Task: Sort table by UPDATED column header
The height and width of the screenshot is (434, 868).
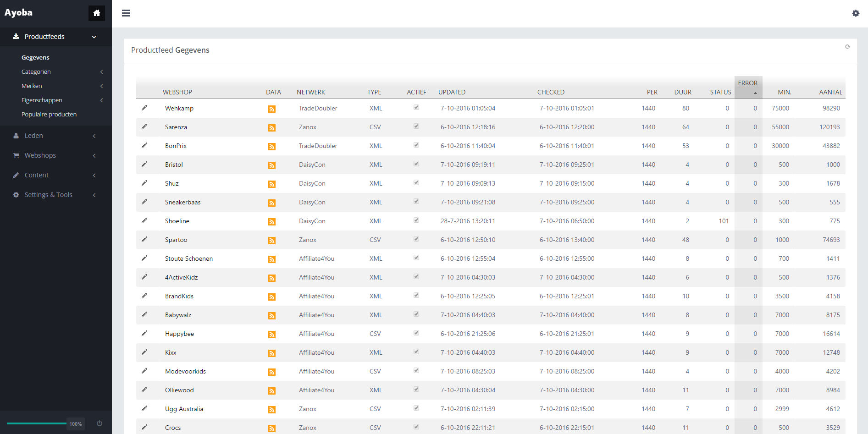Action: 452,92
